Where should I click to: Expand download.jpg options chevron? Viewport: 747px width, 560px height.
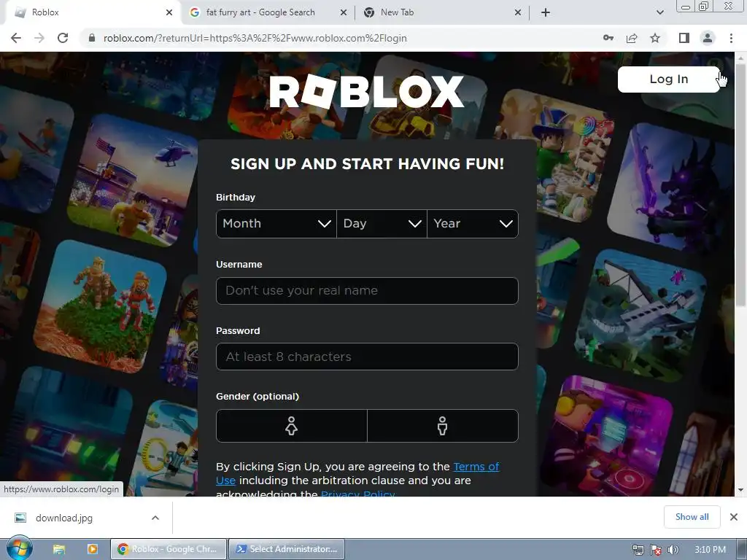(155, 518)
